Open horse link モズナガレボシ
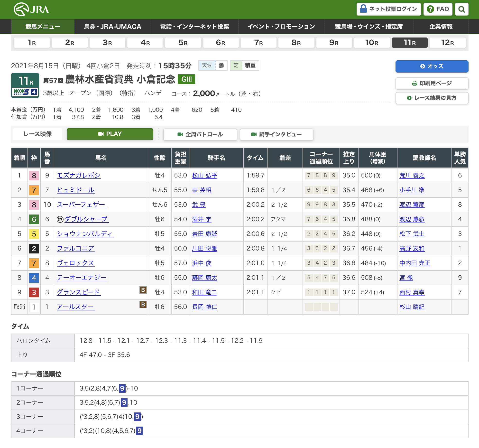479x448 pixels. pyautogui.click(x=79, y=175)
